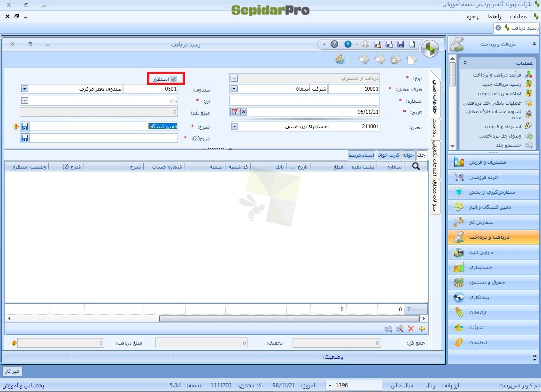Open تنظیمات module in sidebar
This screenshot has width=541, height=392.
click(494, 342)
